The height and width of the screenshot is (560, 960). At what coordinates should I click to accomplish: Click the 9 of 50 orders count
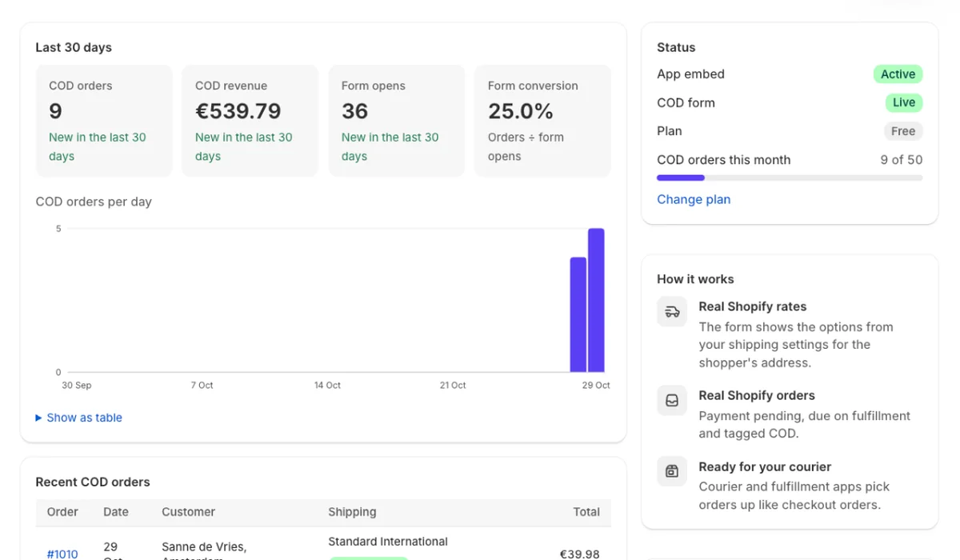tap(902, 160)
